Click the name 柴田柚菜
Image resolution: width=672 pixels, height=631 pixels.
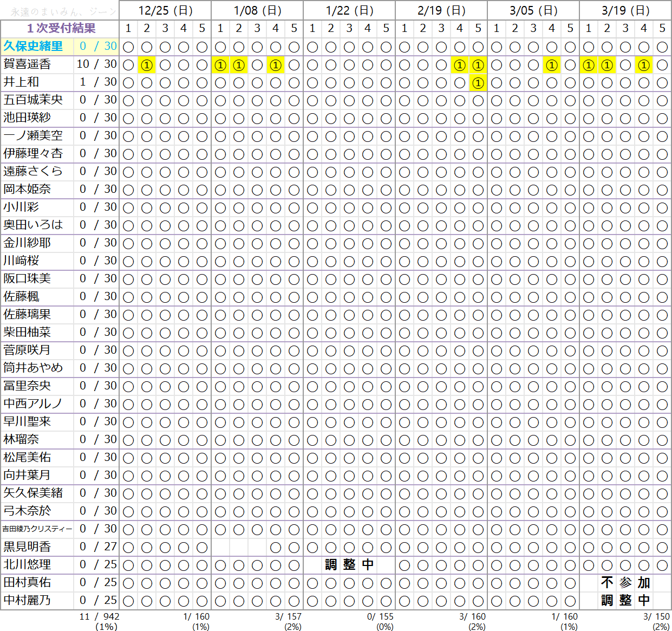pos(27,332)
